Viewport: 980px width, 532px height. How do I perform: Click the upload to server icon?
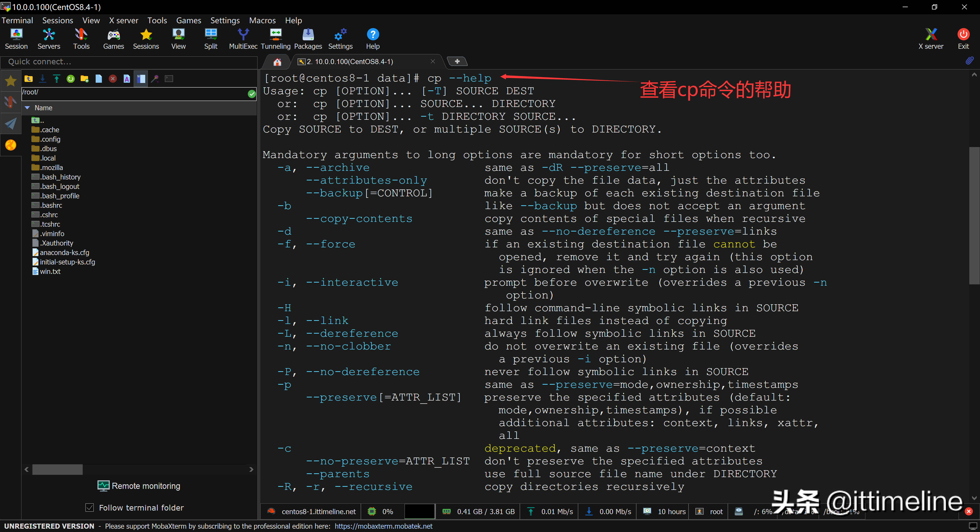[57, 79]
